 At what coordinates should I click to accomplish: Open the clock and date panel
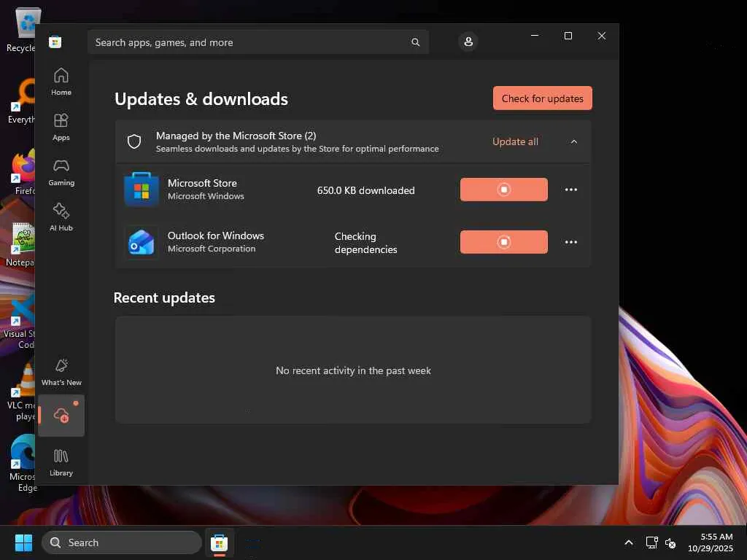(711, 542)
